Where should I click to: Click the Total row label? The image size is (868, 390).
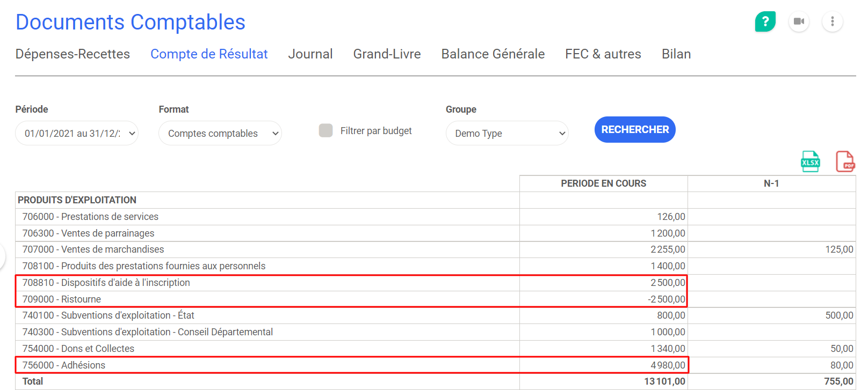coord(32,381)
